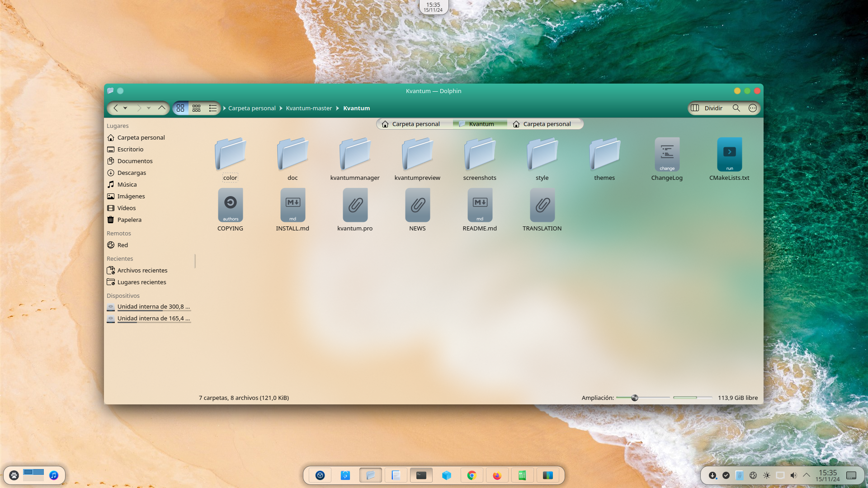Image resolution: width=868 pixels, height=488 pixels.
Task: Navigate to Kvantum-master breadcrumb
Action: (x=309, y=108)
